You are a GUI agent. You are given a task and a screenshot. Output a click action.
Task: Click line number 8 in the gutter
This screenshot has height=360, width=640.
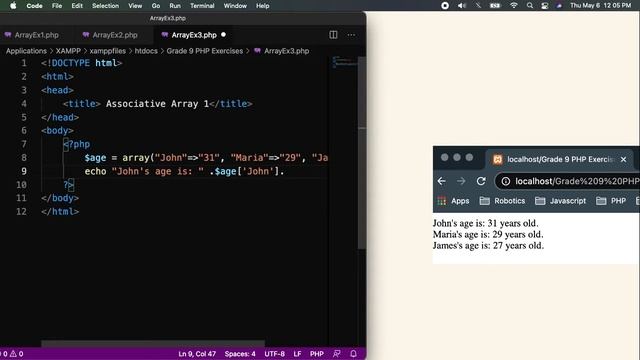(x=24, y=158)
